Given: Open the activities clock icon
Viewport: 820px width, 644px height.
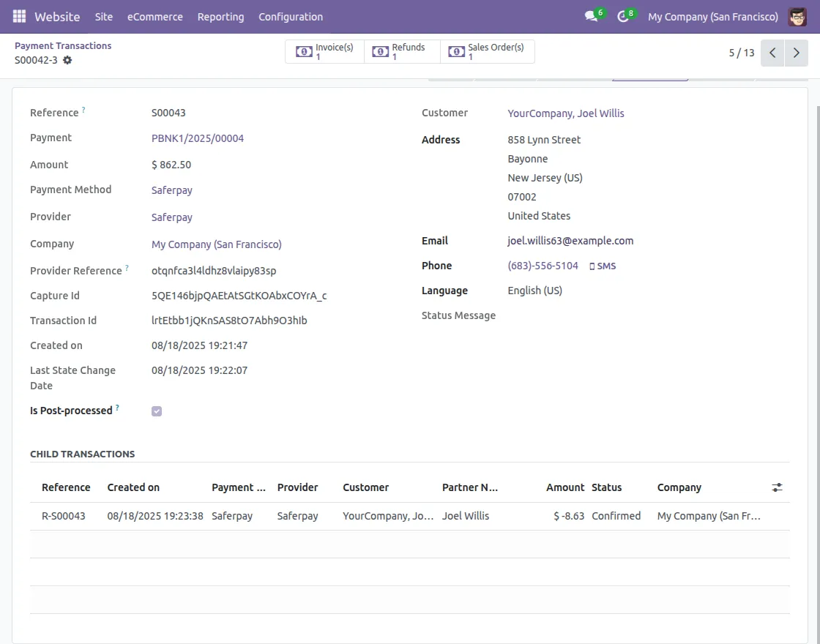Looking at the screenshot, I should pyautogui.click(x=623, y=16).
